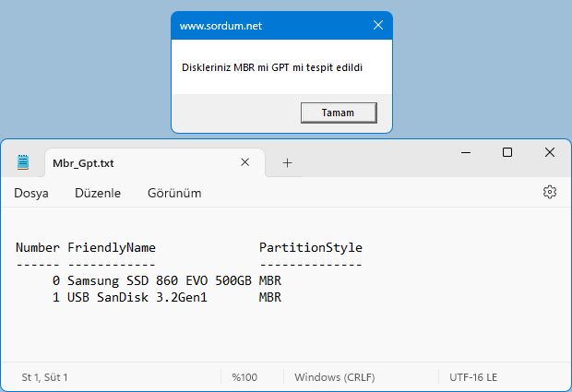Close the Mbr_Gpt.txt tab
Image resolution: width=572 pixels, height=392 pixels.
click(244, 162)
